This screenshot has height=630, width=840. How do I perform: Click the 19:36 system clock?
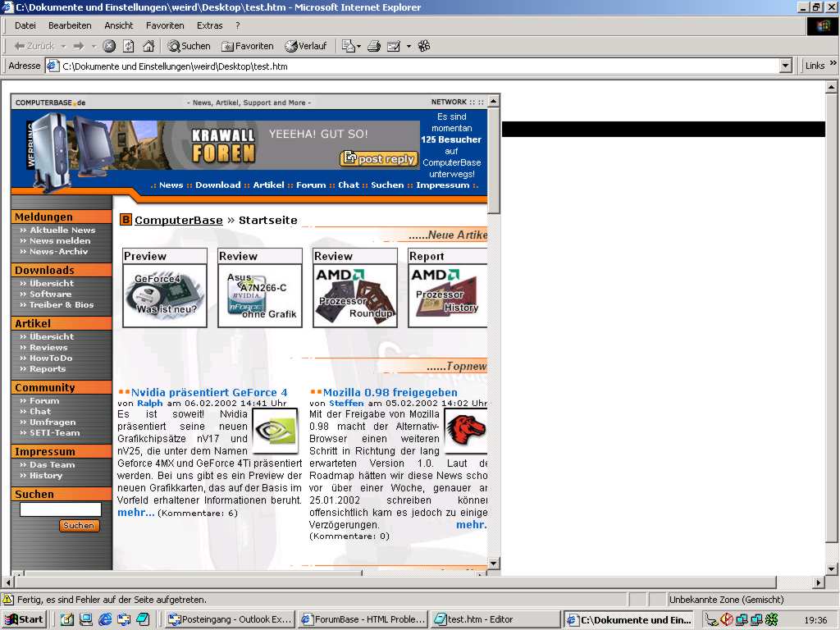coord(815,620)
